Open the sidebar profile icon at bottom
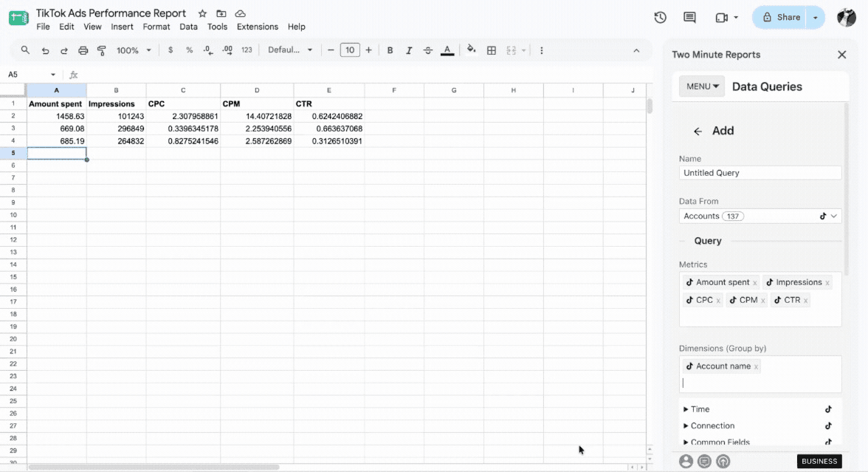This screenshot has height=472, width=868. click(x=686, y=461)
